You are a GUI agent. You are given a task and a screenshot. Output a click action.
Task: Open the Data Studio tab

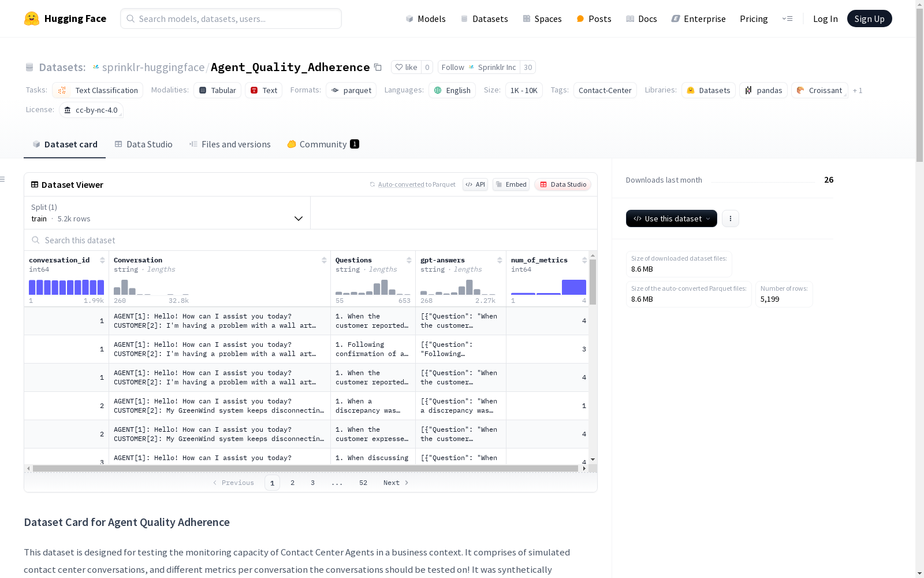click(143, 144)
